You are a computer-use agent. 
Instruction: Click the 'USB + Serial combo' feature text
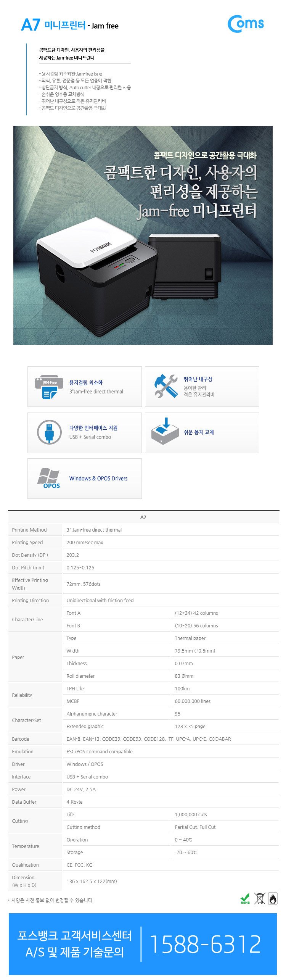click(x=90, y=437)
